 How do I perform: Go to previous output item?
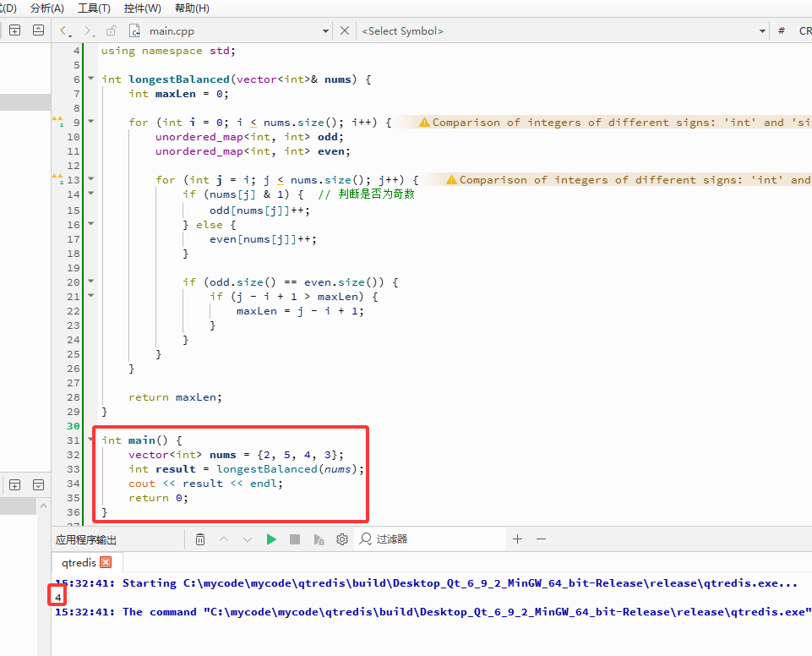pos(224,539)
